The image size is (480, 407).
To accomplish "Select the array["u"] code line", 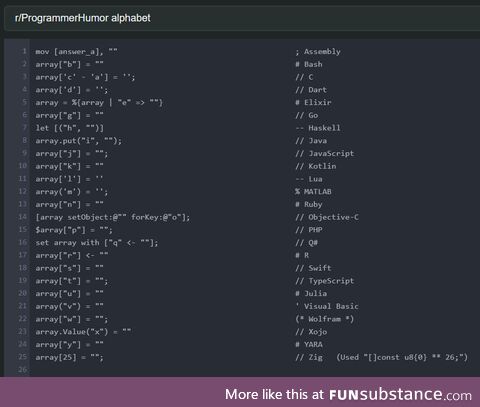I will [x=69, y=293].
